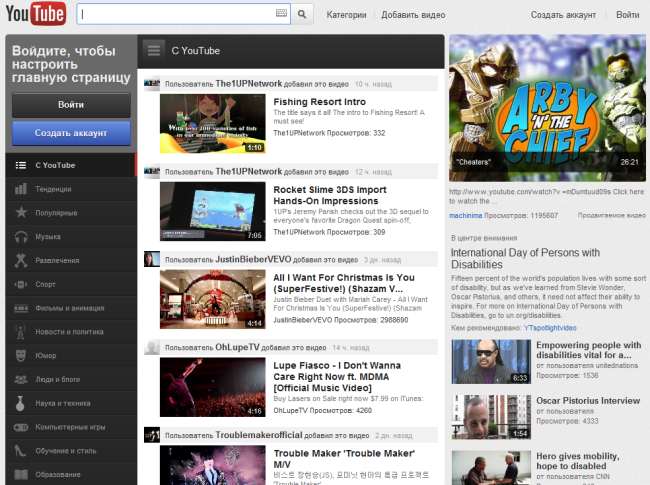
Task: Open the Категории menu
Action: tap(346, 15)
